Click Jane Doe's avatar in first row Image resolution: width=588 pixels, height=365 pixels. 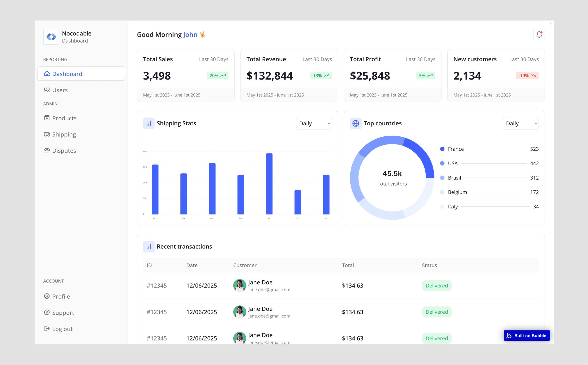tap(239, 286)
